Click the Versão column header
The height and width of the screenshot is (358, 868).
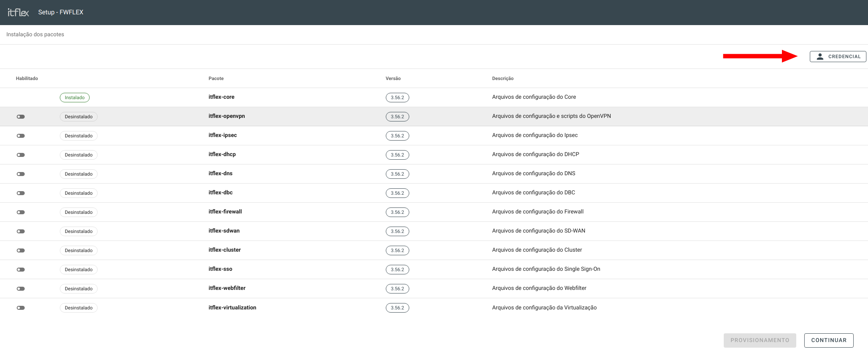393,78
